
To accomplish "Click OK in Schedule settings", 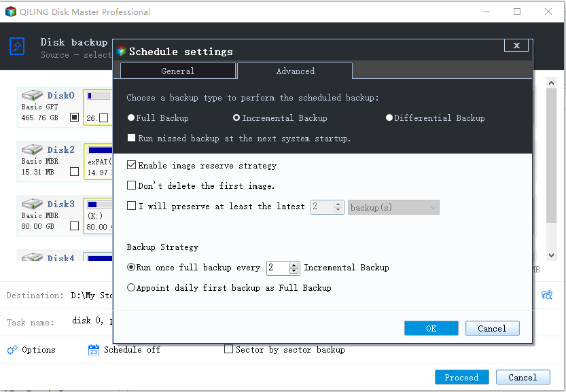I will pyautogui.click(x=431, y=328).
